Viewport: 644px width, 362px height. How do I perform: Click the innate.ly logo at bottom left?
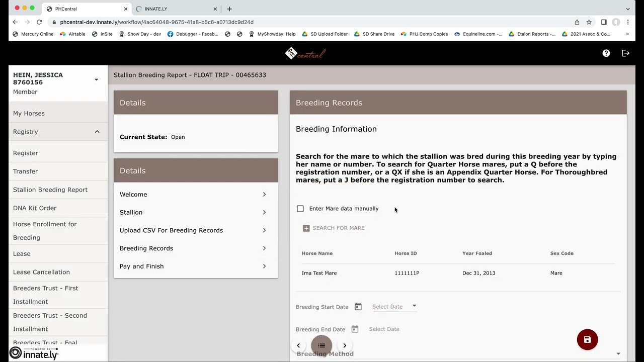tap(34, 353)
